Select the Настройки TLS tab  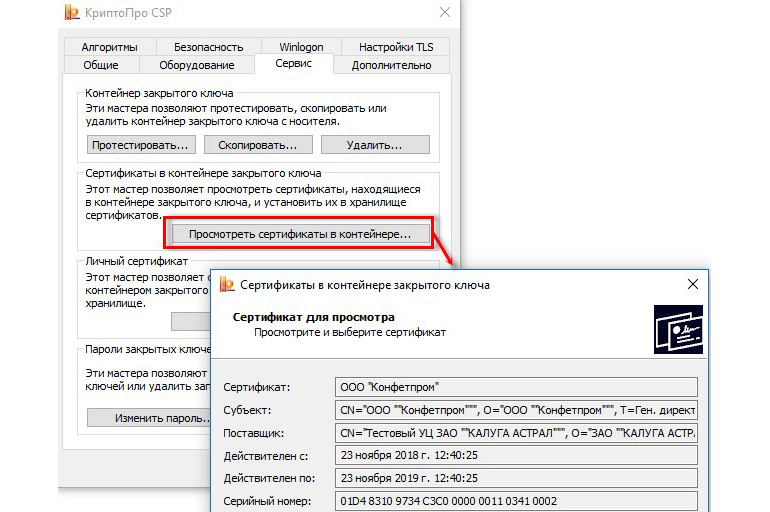(396, 47)
